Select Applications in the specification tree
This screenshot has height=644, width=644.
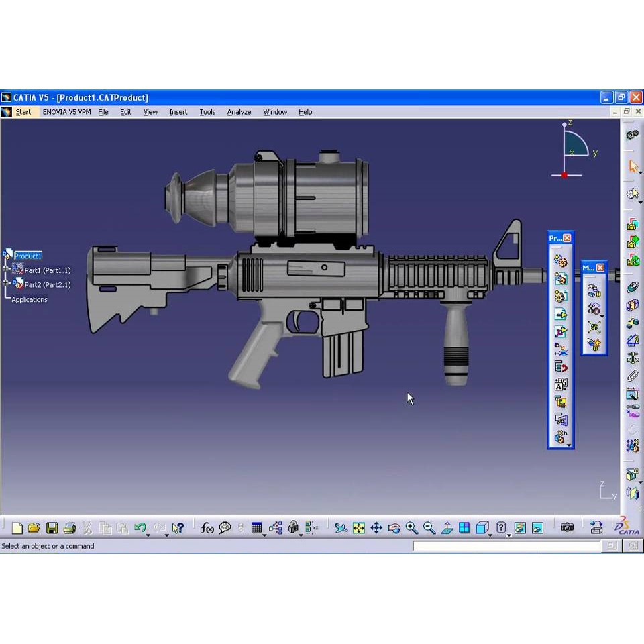pos(30,300)
